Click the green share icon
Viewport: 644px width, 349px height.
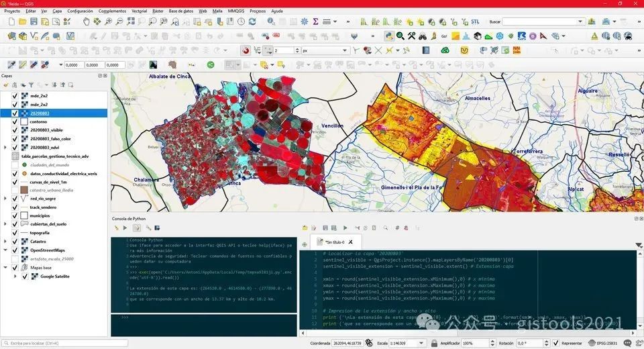[210, 64]
